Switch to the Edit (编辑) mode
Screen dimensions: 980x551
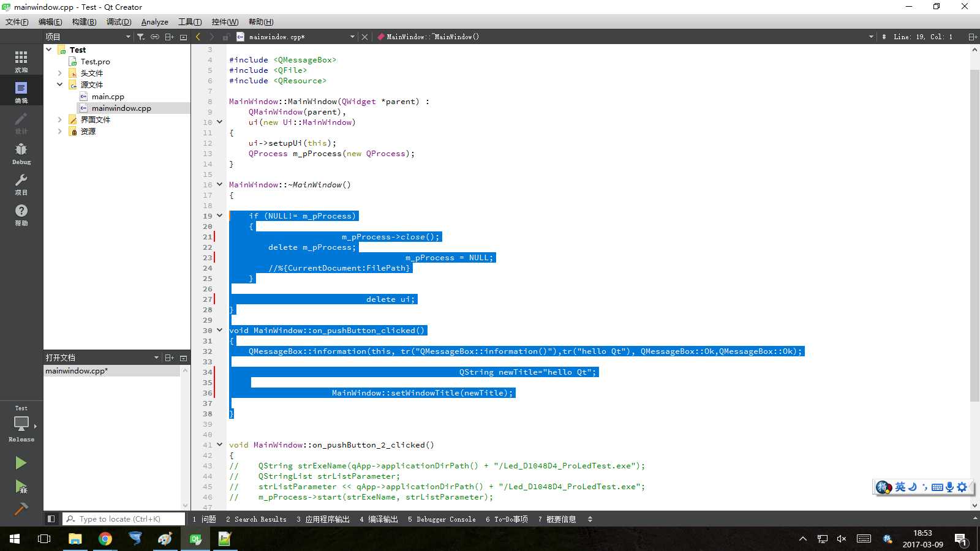tap(21, 91)
